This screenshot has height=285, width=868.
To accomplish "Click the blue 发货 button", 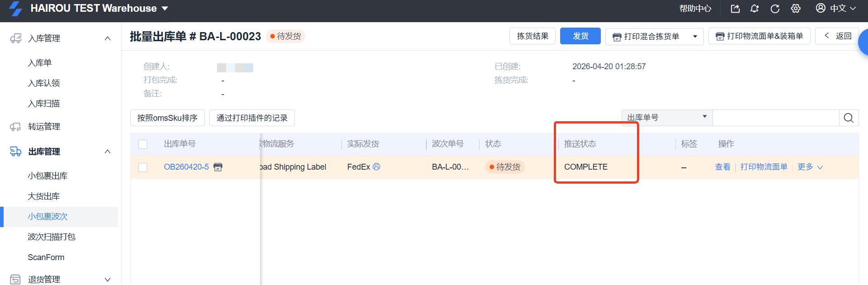I will (580, 36).
